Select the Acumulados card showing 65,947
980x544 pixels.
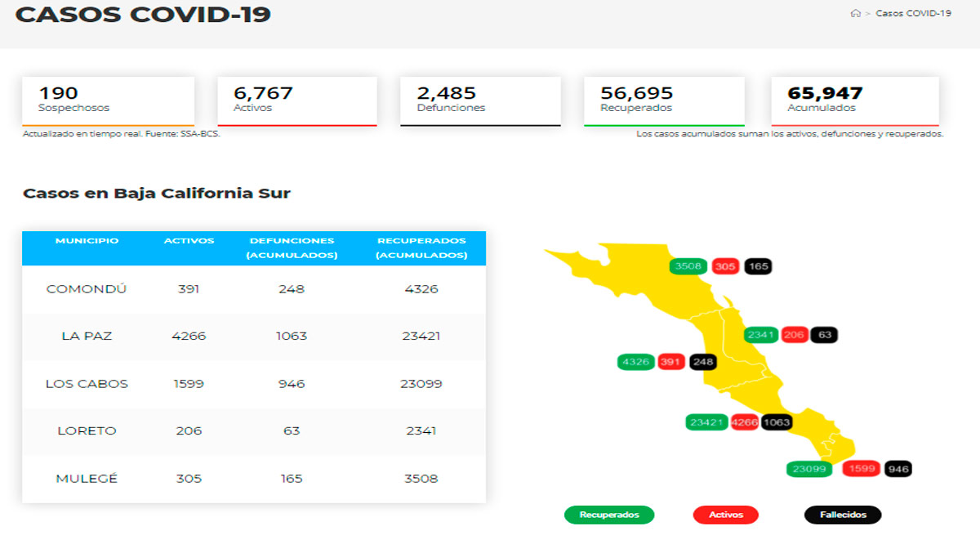coord(855,101)
